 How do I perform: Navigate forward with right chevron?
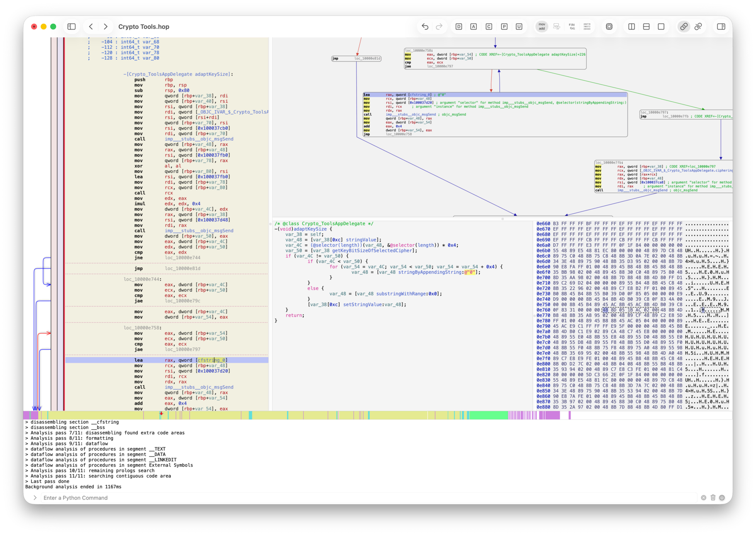pos(106,27)
